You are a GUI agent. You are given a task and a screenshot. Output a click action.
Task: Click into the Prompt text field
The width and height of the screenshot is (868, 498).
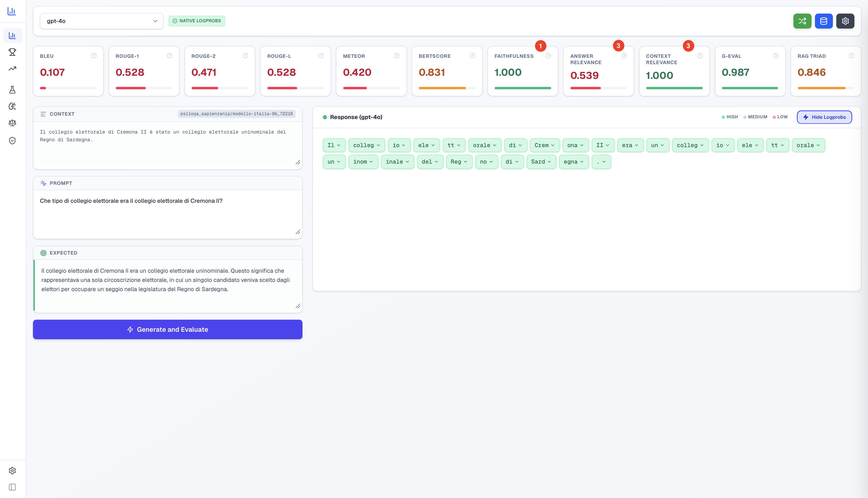(168, 214)
